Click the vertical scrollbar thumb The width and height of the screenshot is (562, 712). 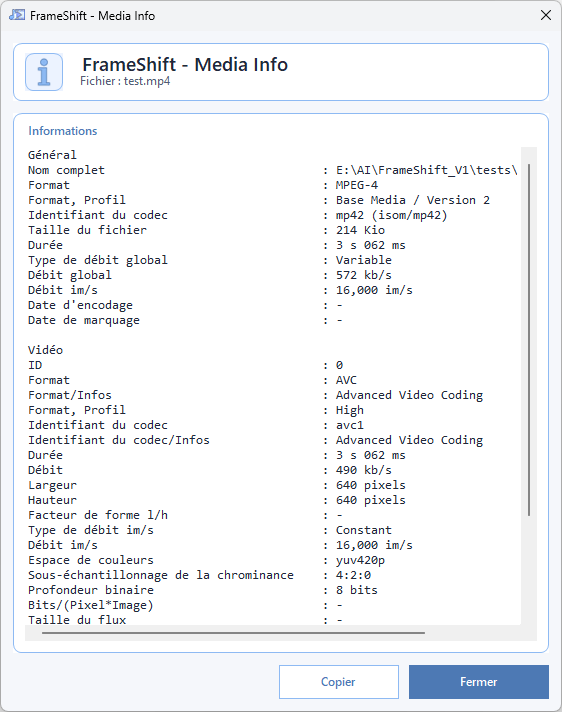[529, 340]
